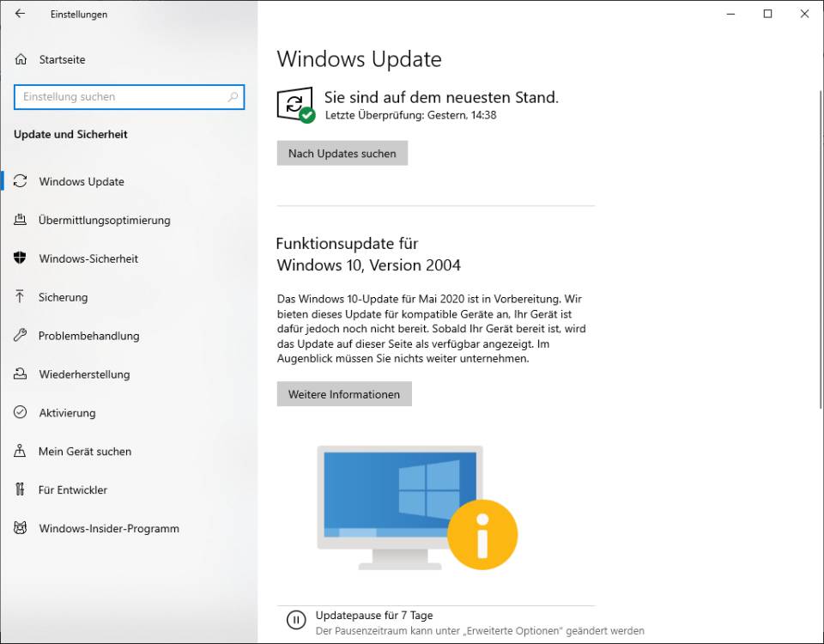The width and height of the screenshot is (824, 644).
Task: Go to Startseite in the sidebar
Action: [62, 59]
